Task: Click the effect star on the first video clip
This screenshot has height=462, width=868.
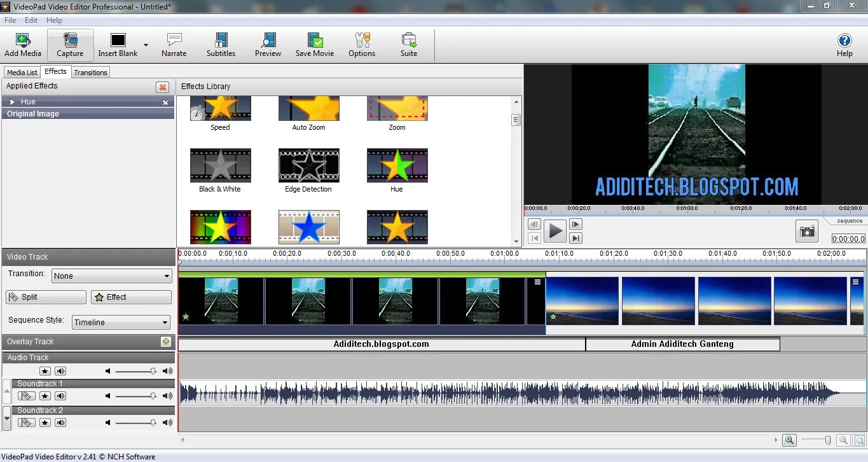Action: [186, 316]
